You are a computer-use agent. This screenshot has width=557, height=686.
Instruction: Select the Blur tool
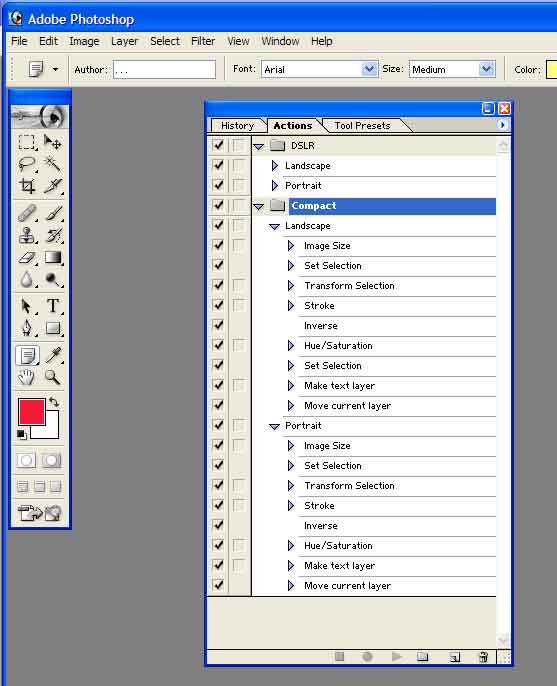27,279
